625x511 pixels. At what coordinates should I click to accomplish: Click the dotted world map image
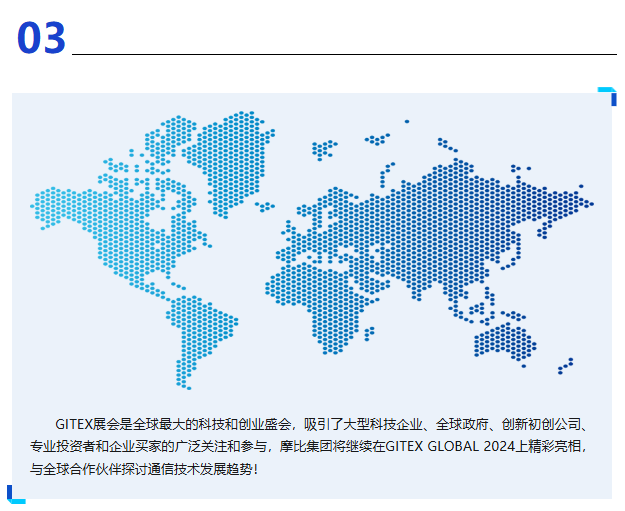(312, 250)
